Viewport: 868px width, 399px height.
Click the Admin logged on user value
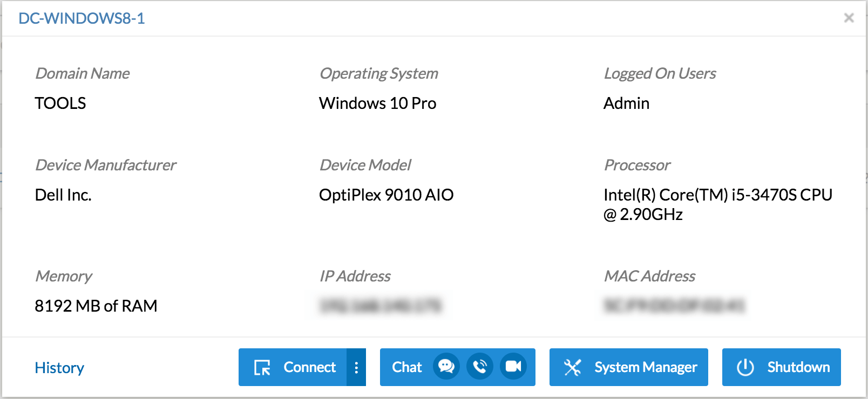626,103
